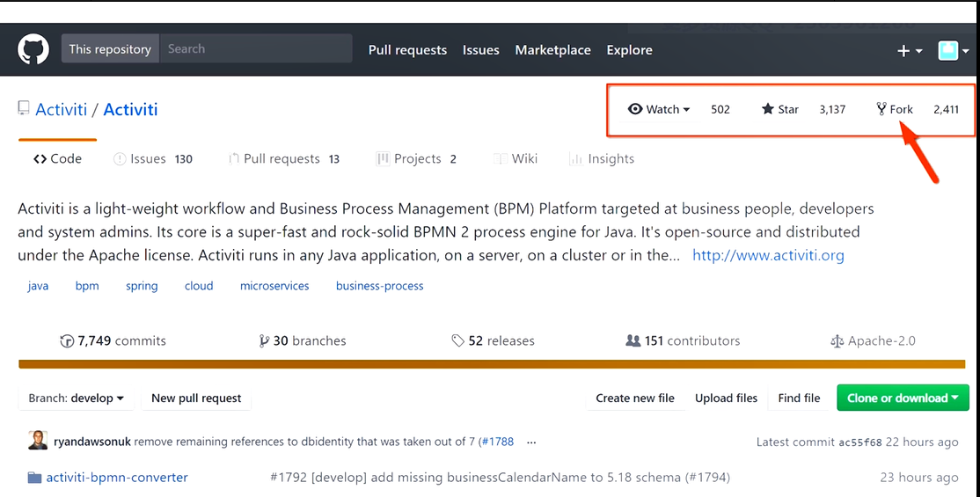Open the activiti.org website link

pos(768,256)
